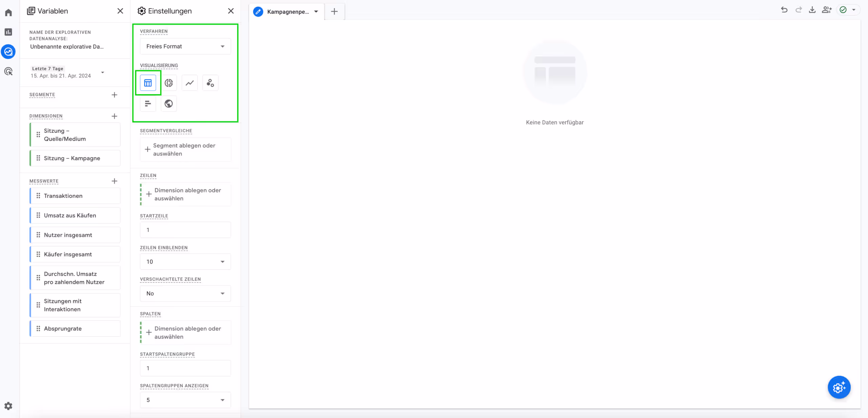Click the MESSWERTE section label

coord(44,181)
